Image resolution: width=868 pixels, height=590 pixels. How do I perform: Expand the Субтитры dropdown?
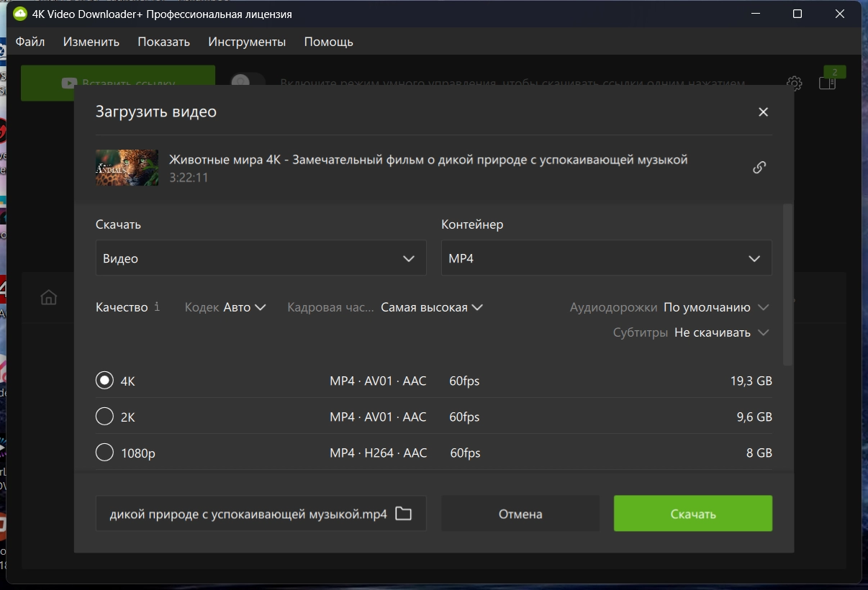pyautogui.click(x=722, y=332)
